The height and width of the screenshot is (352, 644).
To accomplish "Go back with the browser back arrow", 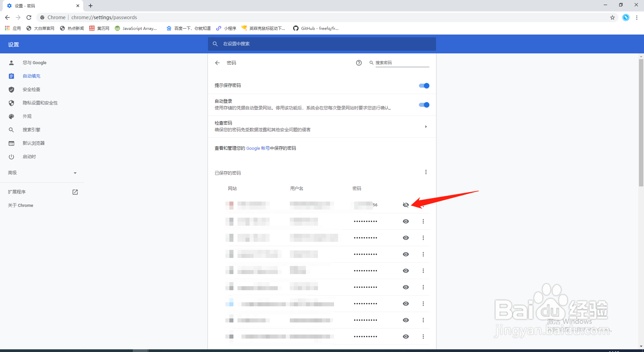I will (x=7, y=17).
